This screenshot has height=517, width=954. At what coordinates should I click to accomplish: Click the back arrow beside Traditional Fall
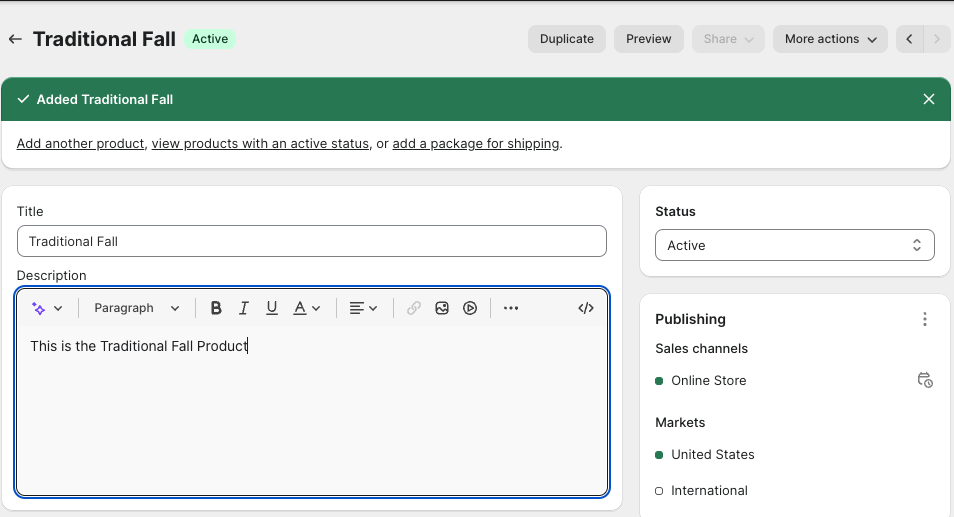pyautogui.click(x=15, y=39)
